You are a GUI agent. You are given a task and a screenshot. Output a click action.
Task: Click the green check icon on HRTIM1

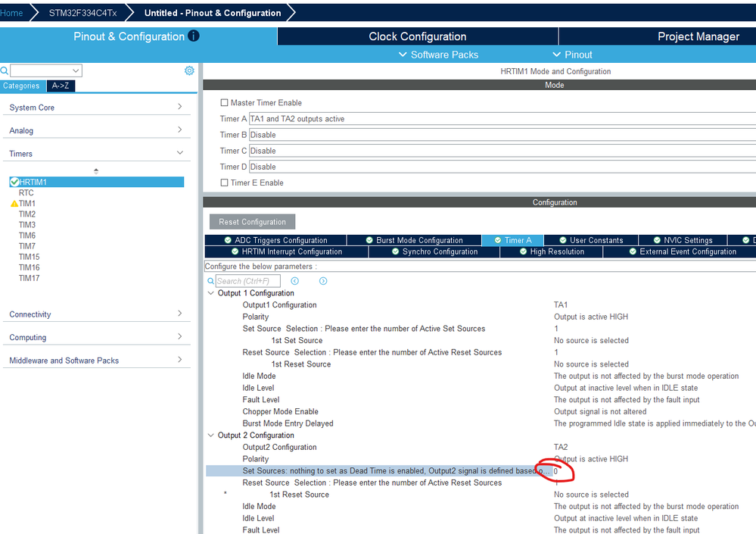[x=14, y=182]
